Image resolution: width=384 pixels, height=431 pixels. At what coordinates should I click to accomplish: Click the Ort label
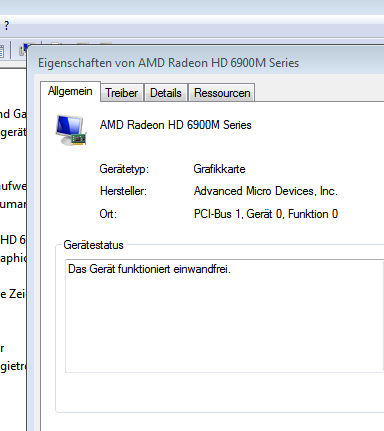[x=108, y=214]
